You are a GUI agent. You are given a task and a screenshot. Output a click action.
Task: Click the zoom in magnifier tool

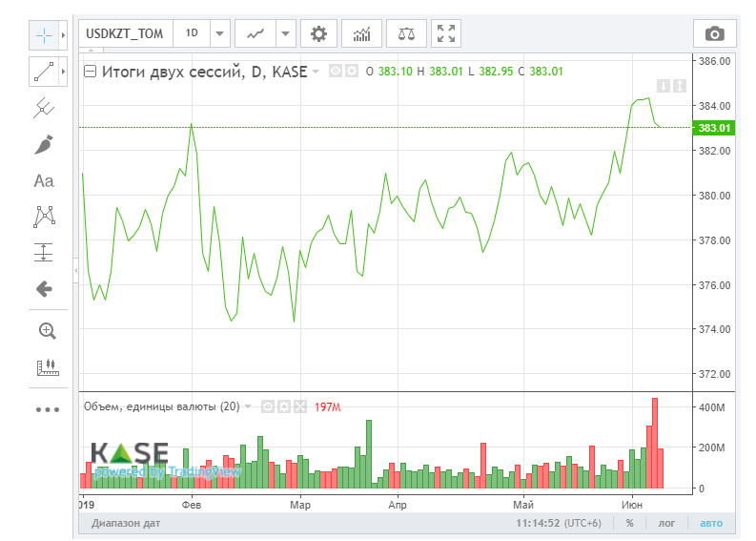(46, 331)
